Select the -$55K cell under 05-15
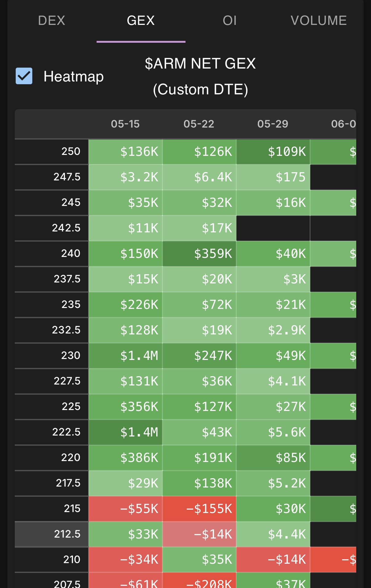The width and height of the screenshot is (371, 588). 126,509
